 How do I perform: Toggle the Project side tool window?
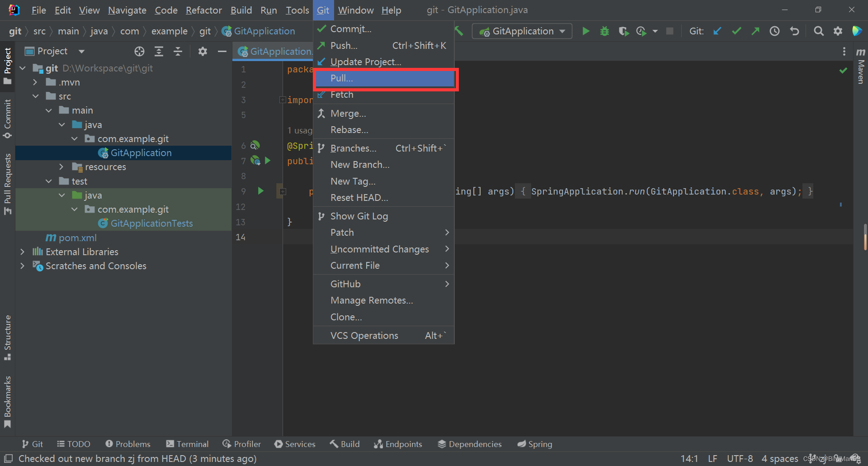(7, 66)
